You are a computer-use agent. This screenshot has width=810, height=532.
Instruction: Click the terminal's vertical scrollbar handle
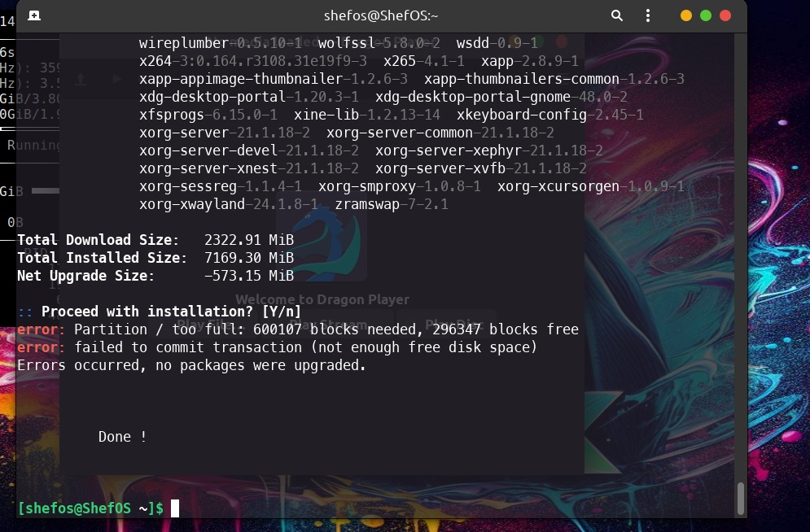[740, 498]
